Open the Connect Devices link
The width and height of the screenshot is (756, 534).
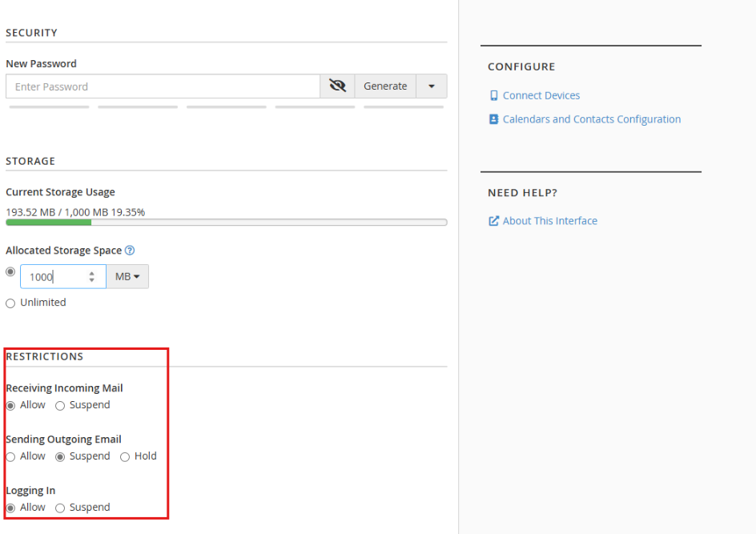(541, 95)
